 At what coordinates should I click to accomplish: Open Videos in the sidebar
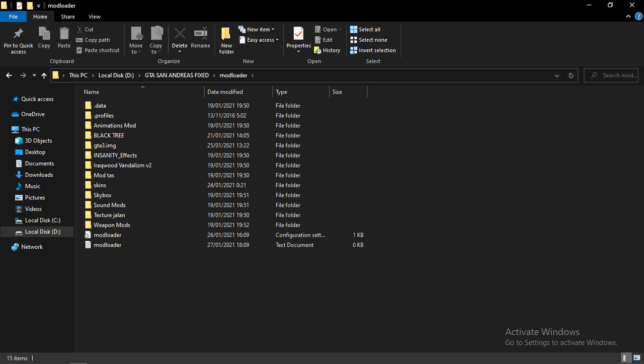(33, 209)
